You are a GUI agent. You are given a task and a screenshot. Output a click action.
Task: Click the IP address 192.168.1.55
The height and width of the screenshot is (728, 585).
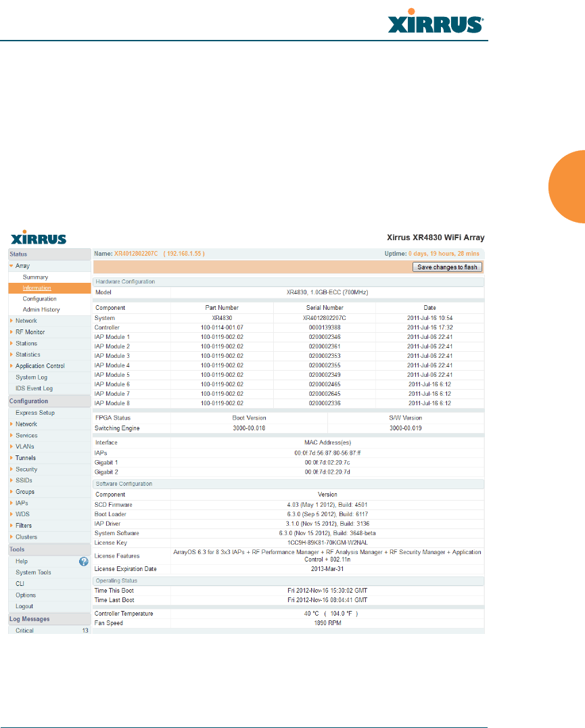coord(184,254)
